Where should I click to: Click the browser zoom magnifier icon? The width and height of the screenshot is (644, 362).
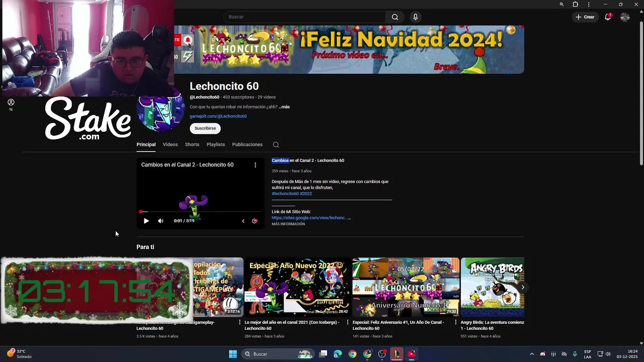click(561, 4)
